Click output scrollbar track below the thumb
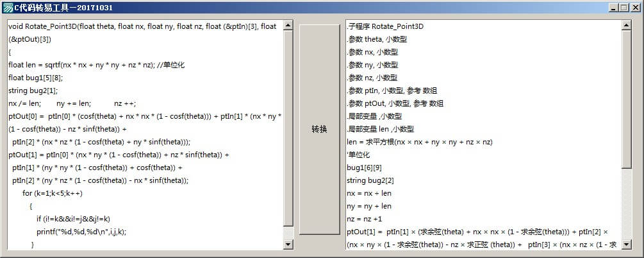The height and width of the screenshot is (258, 644). (627, 205)
